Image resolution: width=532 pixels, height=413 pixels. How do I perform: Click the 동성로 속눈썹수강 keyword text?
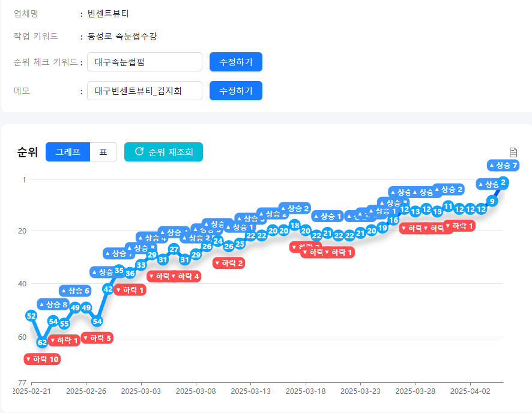tap(122, 36)
